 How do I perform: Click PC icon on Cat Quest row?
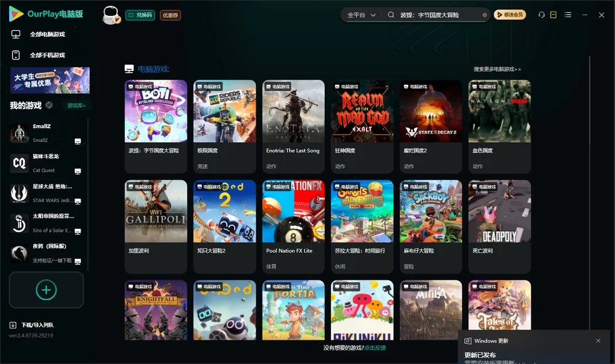77,172
